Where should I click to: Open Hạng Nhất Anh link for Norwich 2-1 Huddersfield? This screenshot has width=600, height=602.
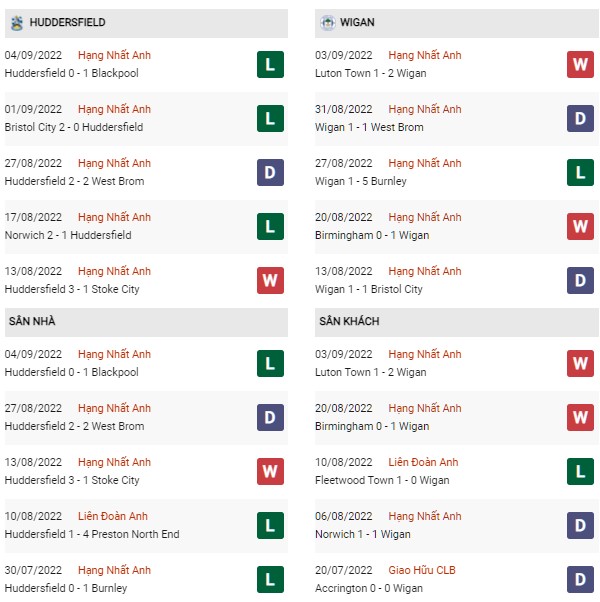(x=114, y=217)
